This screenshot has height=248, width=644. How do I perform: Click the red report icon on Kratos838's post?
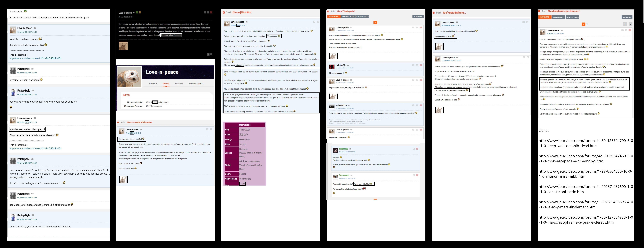417,149
